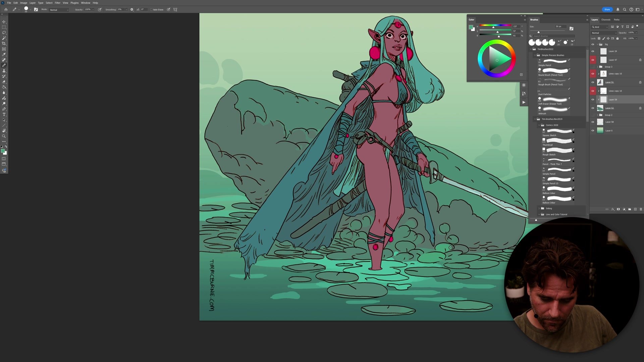The height and width of the screenshot is (362, 644).
Task: Toggle visibility of Layer 0
Action: click(x=593, y=131)
